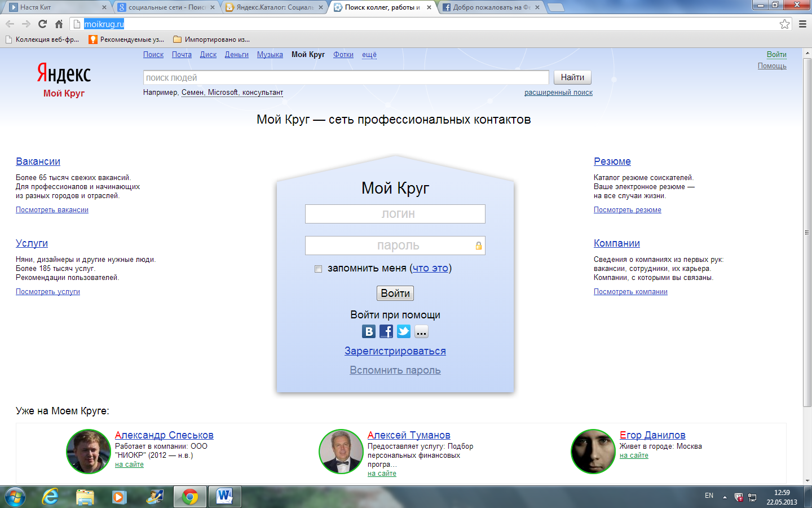
Task: Switch to Facebook welcome tab
Action: coord(492,7)
